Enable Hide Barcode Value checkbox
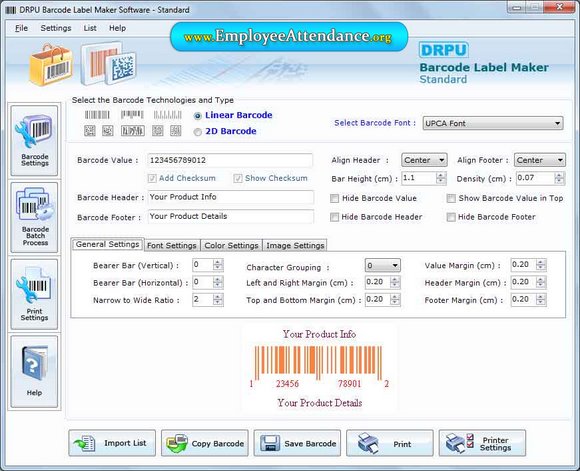The height and width of the screenshot is (471, 580). pyautogui.click(x=334, y=199)
